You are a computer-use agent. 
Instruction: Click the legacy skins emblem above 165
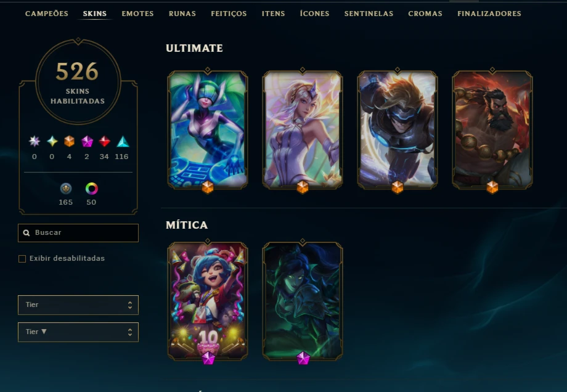[x=66, y=189]
